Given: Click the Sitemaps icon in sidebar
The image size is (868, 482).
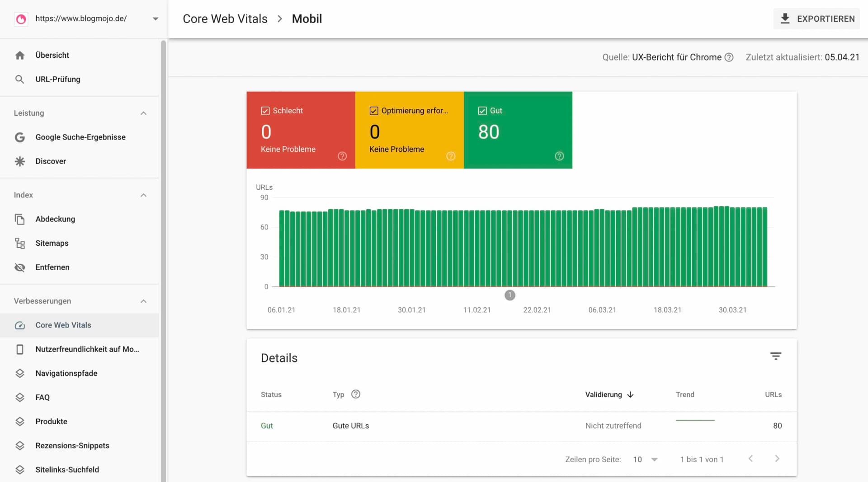Looking at the screenshot, I should pyautogui.click(x=20, y=243).
